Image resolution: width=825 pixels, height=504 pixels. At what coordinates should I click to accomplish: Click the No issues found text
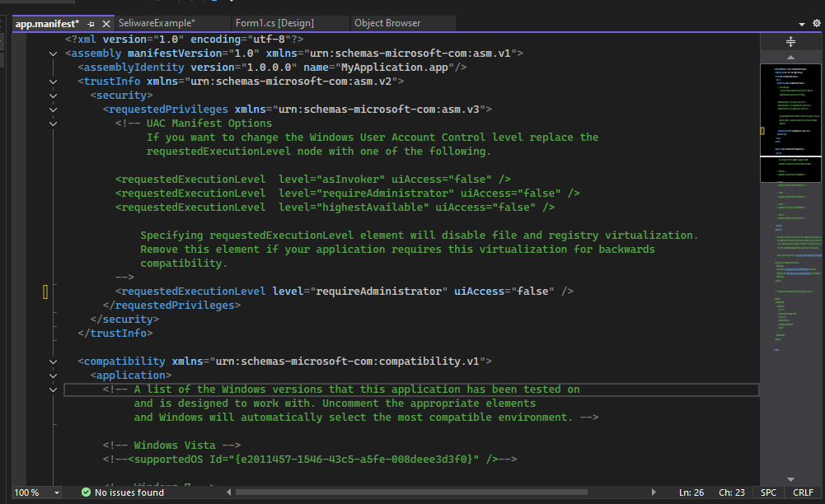click(129, 492)
